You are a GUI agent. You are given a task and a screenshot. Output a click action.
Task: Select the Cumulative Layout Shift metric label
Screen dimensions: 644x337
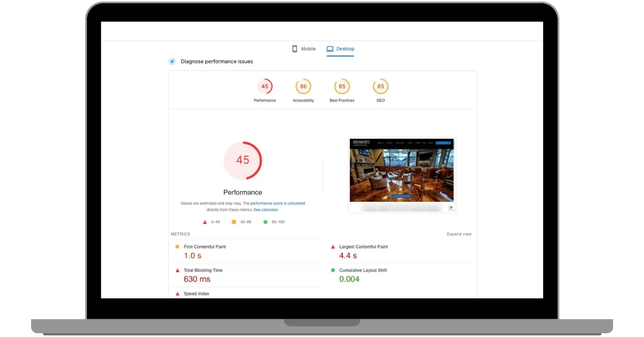pos(363,270)
